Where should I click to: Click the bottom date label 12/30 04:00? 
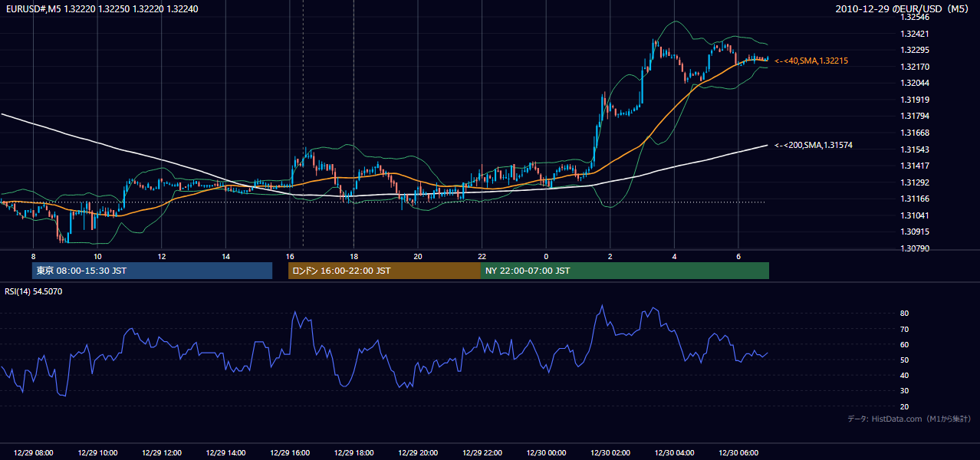click(674, 453)
